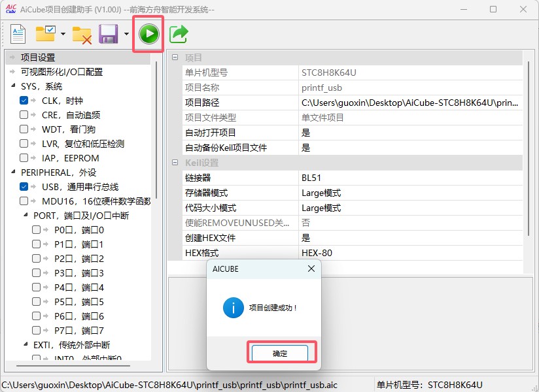Click the 自动打开项目 value 是
The image size is (539, 392).
click(410, 133)
